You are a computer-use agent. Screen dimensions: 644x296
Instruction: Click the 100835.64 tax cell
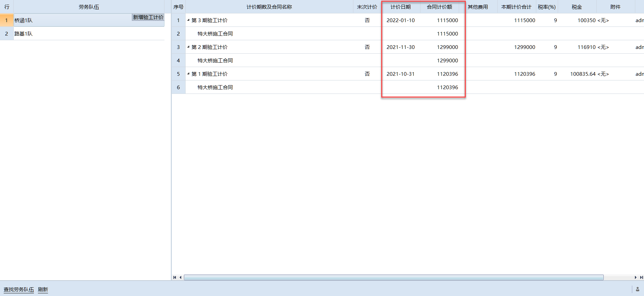[583, 74]
